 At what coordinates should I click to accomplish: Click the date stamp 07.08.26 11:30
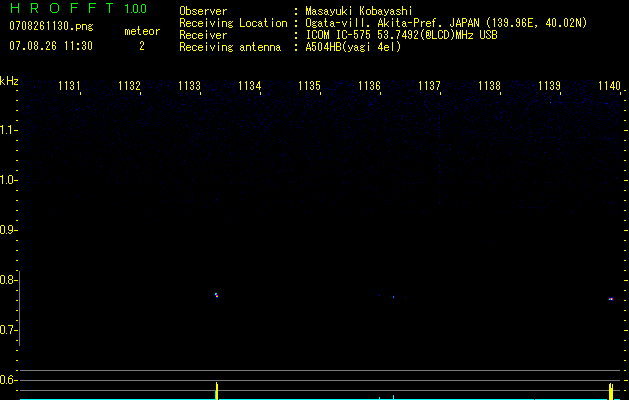51,46
